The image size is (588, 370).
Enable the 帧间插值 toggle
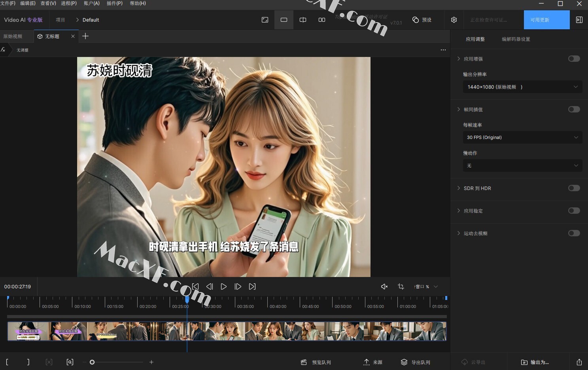[x=574, y=109]
